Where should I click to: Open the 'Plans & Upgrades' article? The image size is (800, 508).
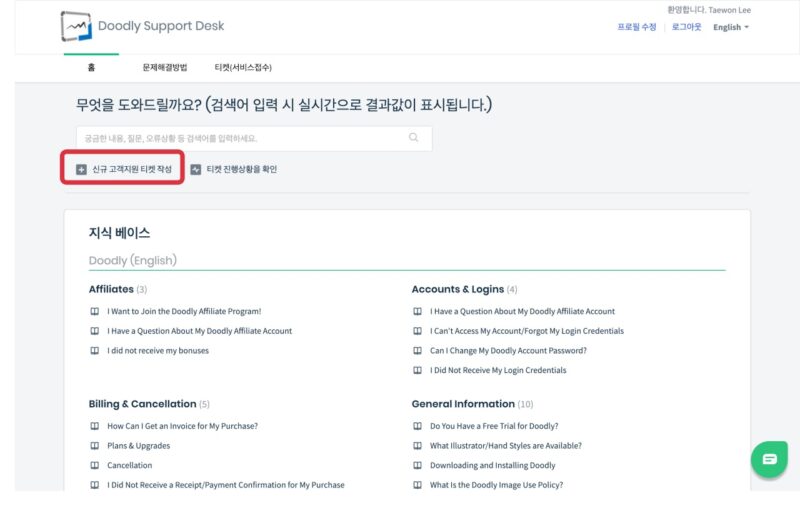(138, 445)
